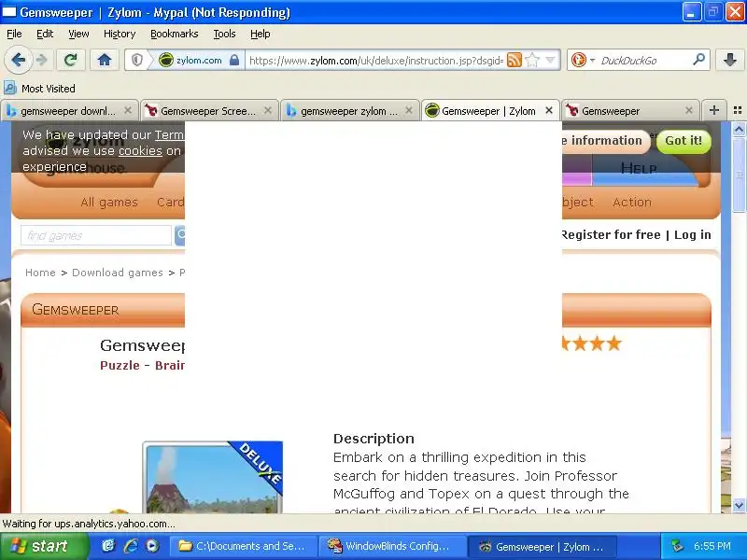Click the shield tracking protection icon
The image size is (747, 560).
coord(137,60)
